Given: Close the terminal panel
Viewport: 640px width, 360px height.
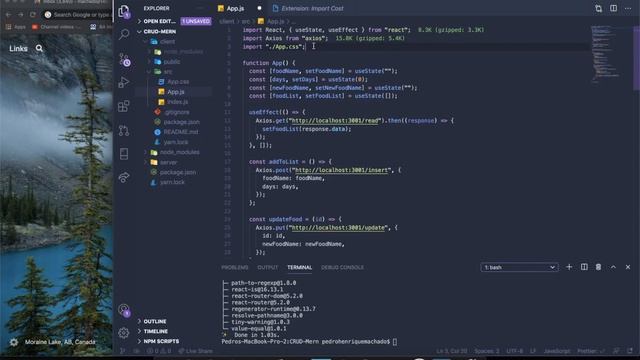Looking at the screenshot, I should click(628, 267).
